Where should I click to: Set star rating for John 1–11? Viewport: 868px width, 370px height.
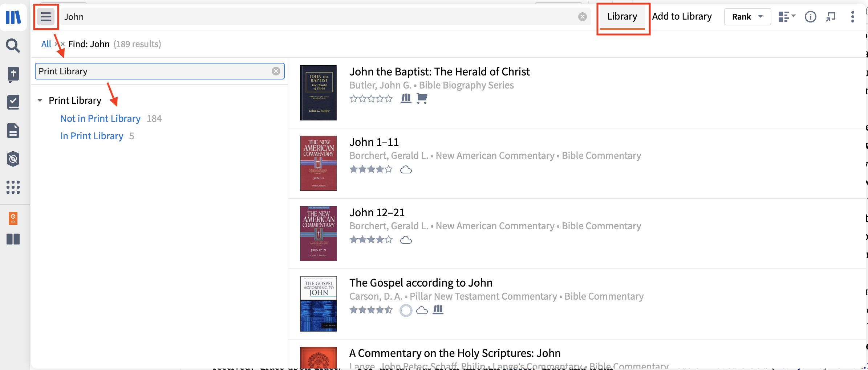(371, 169)
